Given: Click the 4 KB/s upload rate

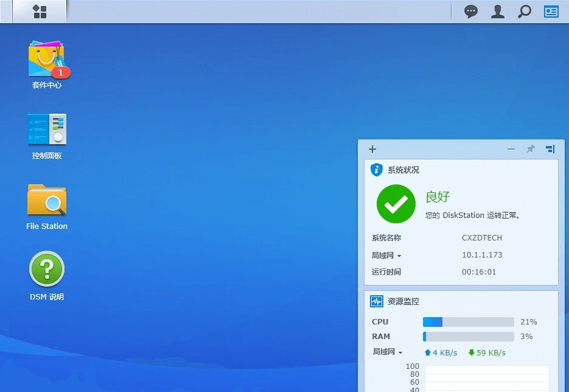Looking at the screenshot, I should coord(445,353).
